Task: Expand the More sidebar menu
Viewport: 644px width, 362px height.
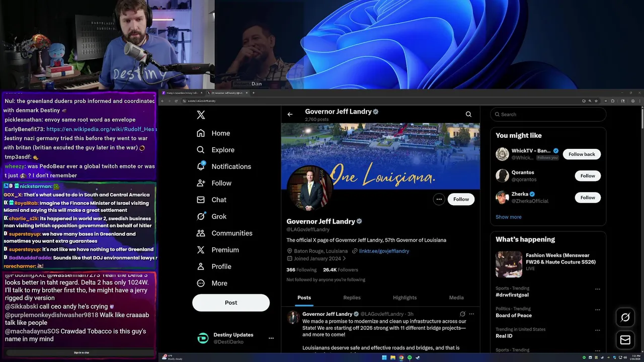Action: pos(212,283)
